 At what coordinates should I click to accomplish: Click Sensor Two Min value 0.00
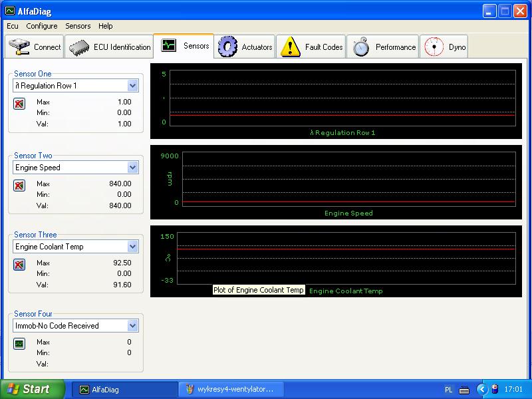tap(124, 194)
